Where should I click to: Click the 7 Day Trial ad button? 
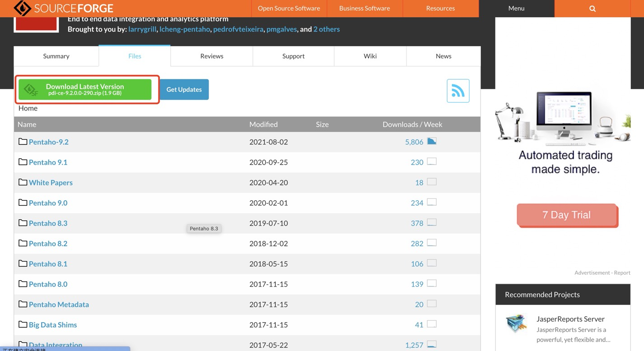(x=567, y=215)
